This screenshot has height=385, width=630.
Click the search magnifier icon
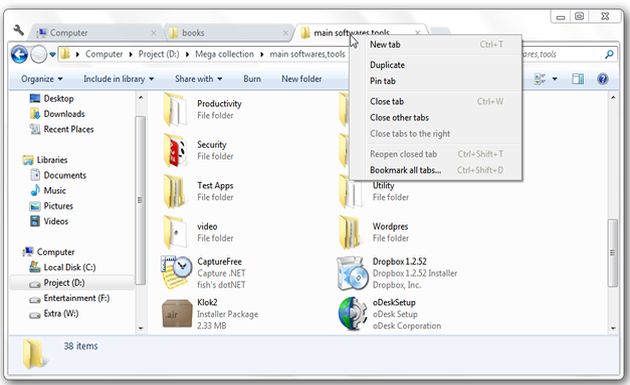click(609, 54)
